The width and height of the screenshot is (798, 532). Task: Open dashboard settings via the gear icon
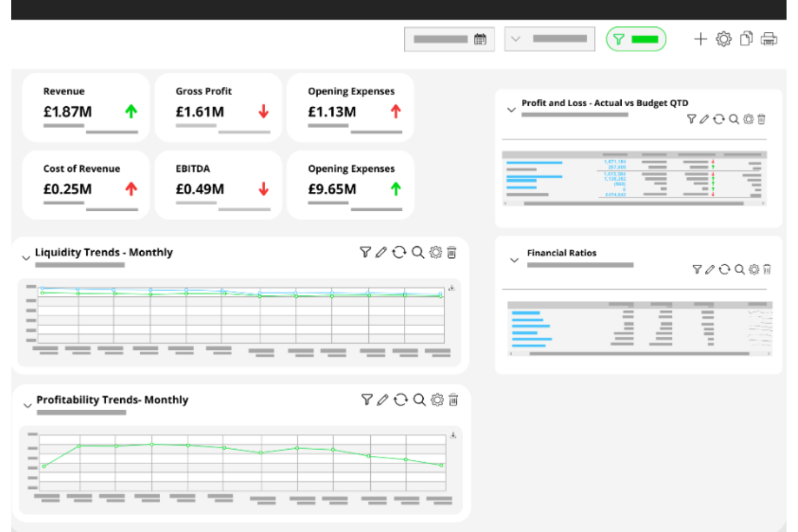[x=724, y=39]
